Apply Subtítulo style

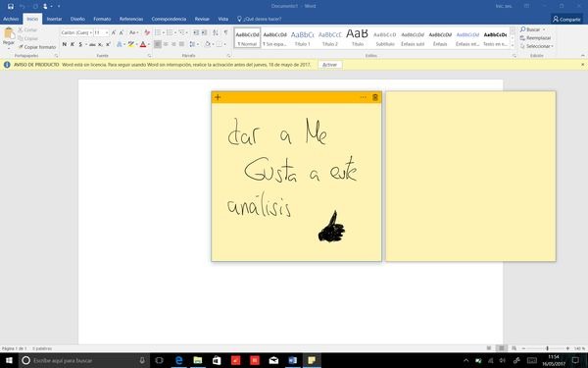[x=385, y=37]
